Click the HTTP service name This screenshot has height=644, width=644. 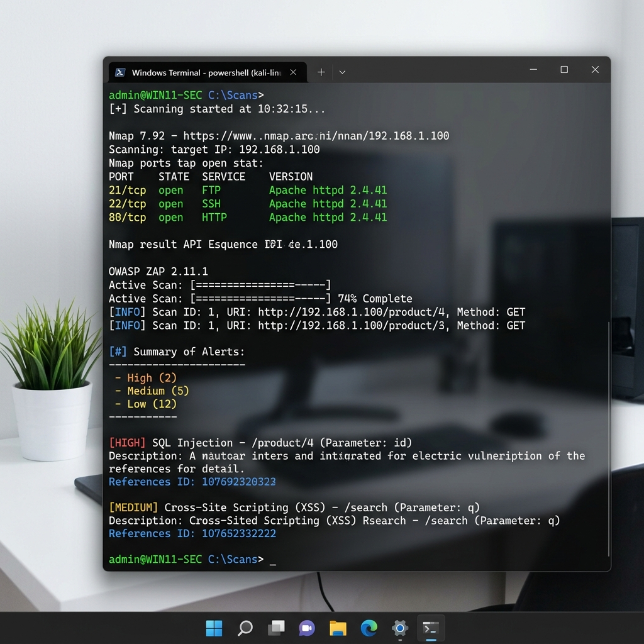click(214, 217)
